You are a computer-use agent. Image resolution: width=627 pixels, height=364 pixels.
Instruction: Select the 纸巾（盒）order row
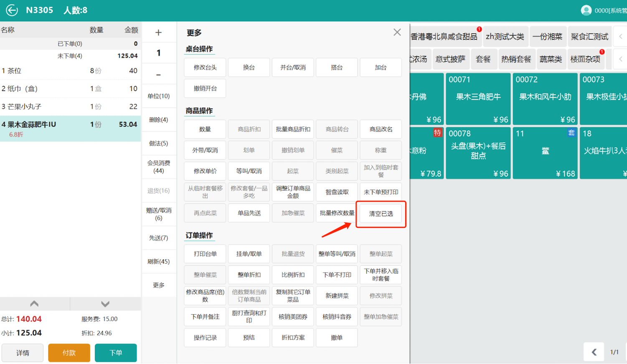click(x=70, y=88)
